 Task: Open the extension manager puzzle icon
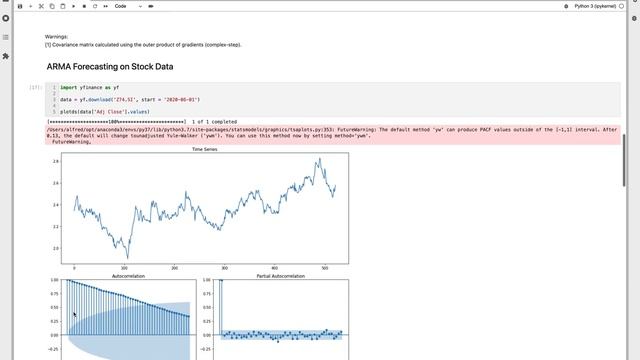tap(6, 56)
